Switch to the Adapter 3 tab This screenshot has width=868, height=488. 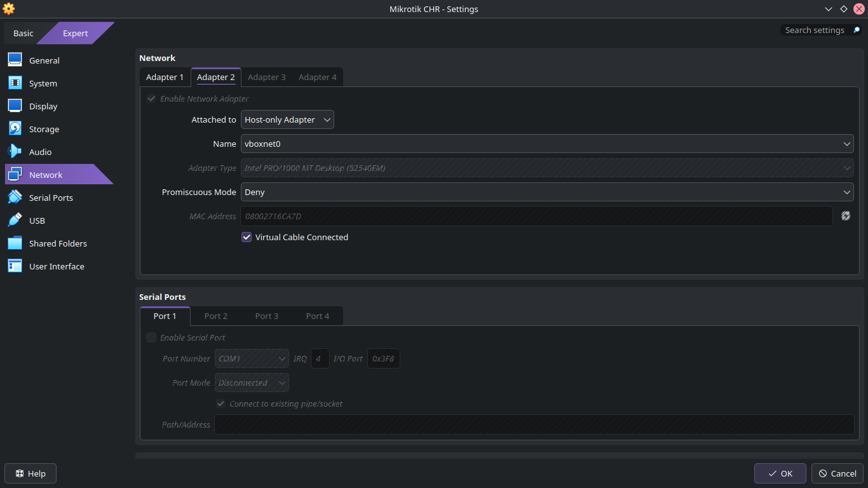[x=266, y=77]
